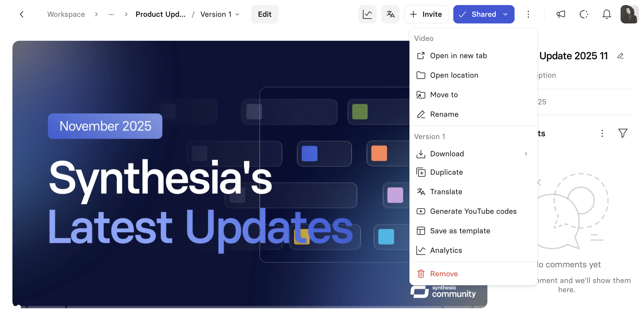
Task: Click the translate icon in the header
Action: (x=390, y=14)
